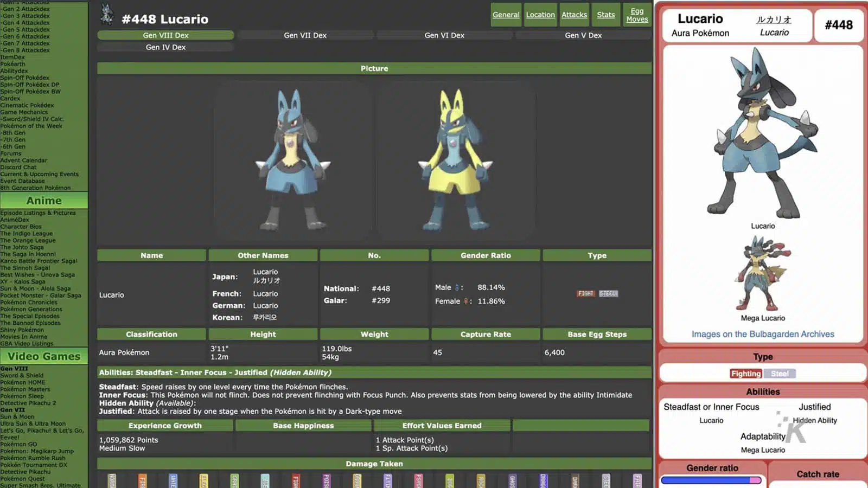Open the Steel type link on Bulbapedia panel

tap(780, 374)
